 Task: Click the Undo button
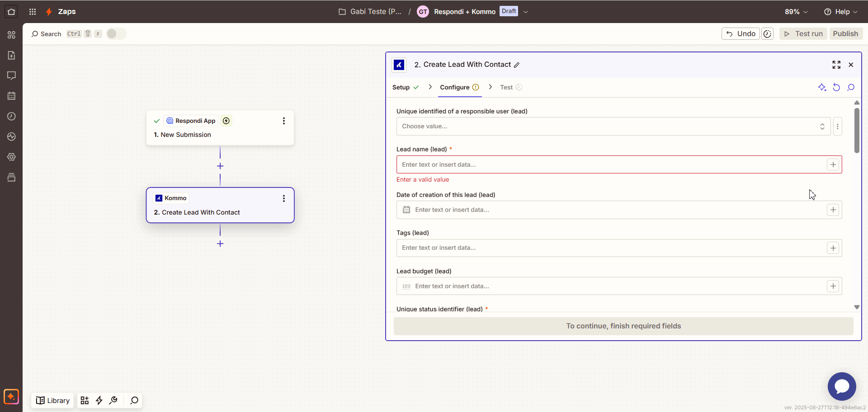click(x=741, y=34)
